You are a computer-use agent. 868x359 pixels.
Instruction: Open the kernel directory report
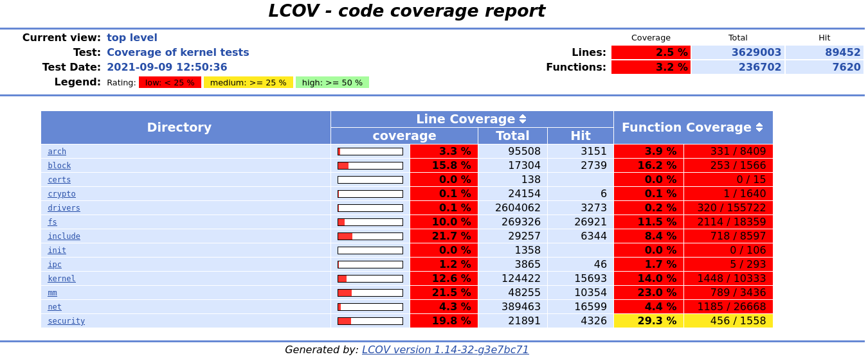[x=61, y=279]
